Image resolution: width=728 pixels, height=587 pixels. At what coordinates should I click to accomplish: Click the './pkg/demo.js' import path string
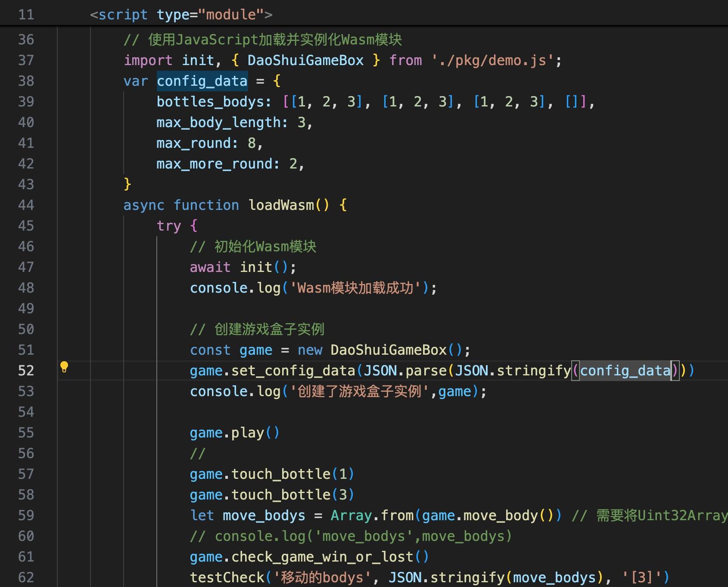(x=492, y=60)
